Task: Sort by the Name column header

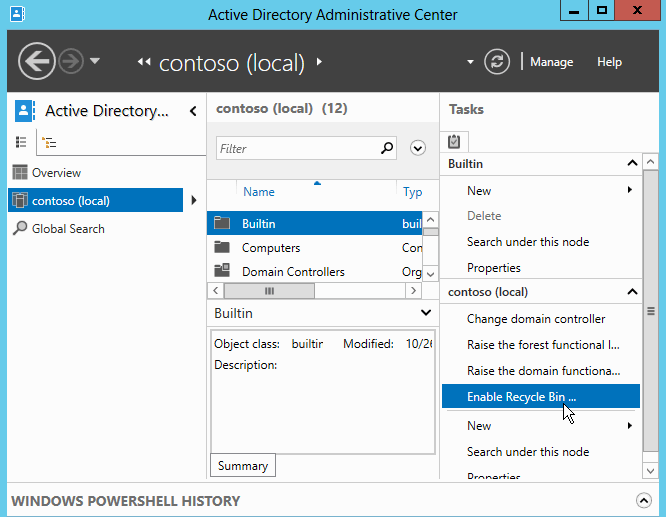Action: tap(259, 192)
